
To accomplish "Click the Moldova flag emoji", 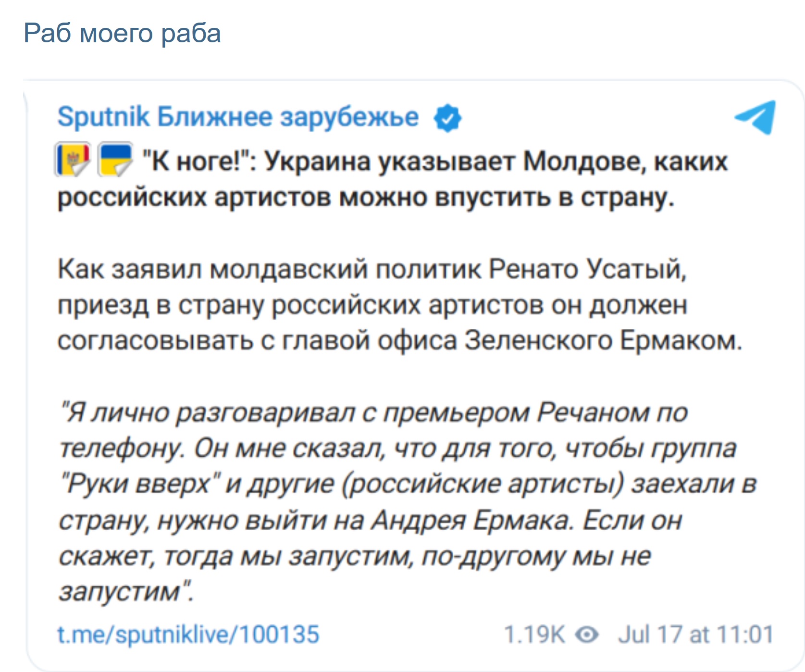I will click(x=73, y=160).
